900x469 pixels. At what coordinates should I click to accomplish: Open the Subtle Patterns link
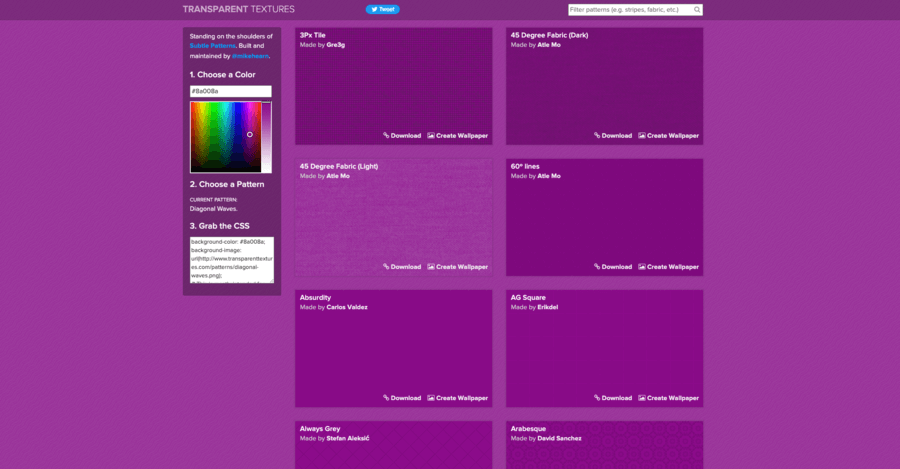click(212, 46)
